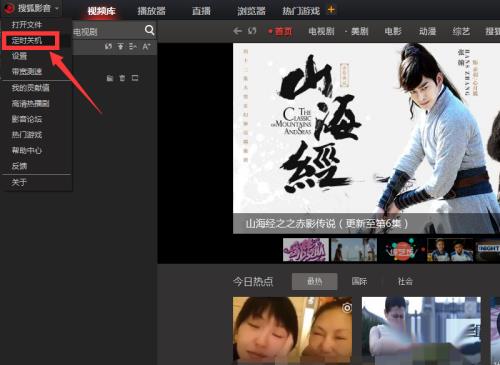This screenshot has width=500, height=365.
Task: Switch to the 播放器 tab
Action: 151,11
